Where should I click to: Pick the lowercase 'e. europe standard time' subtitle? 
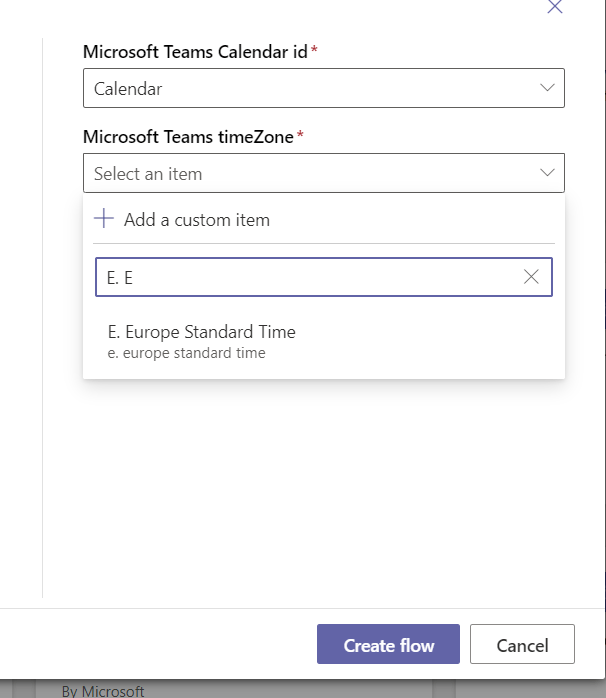click(186, 353)
